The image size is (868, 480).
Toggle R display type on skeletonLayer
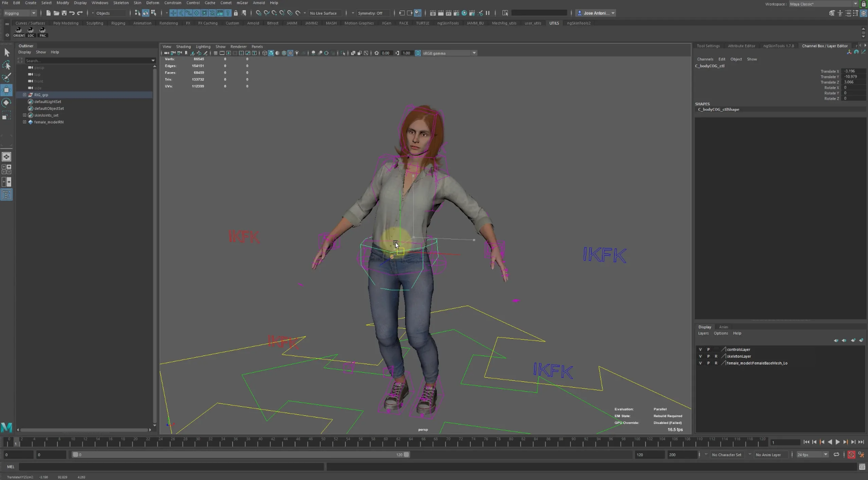coord(716,356)
